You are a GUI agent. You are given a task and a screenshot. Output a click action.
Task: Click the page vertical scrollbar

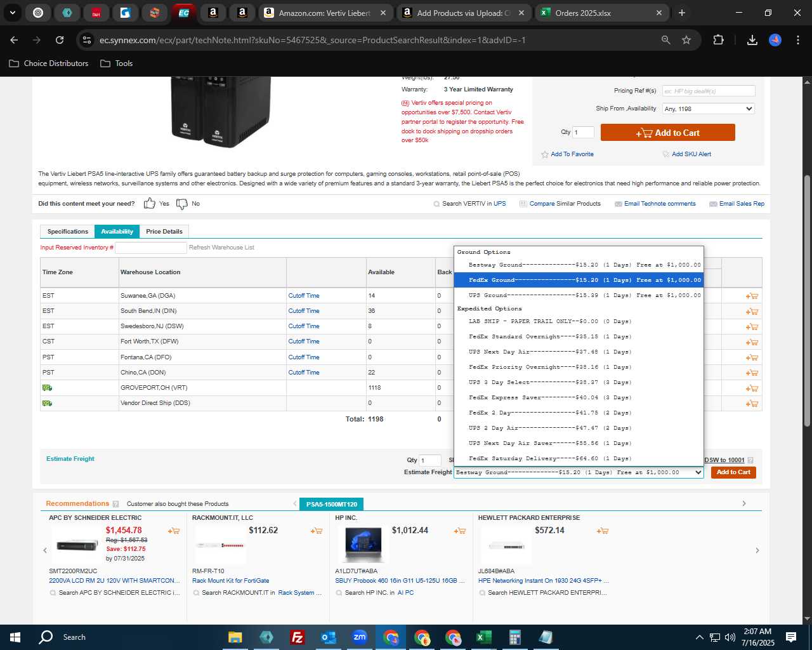pos(807,300)
